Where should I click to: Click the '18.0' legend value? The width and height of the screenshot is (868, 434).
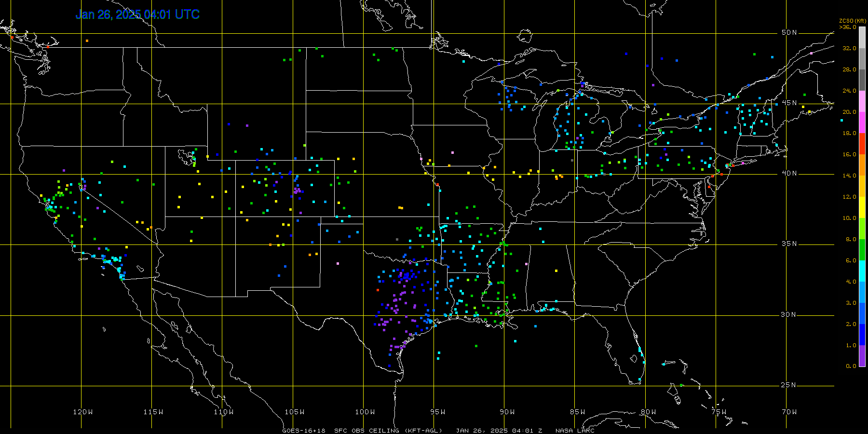click(x=850, y=133)
